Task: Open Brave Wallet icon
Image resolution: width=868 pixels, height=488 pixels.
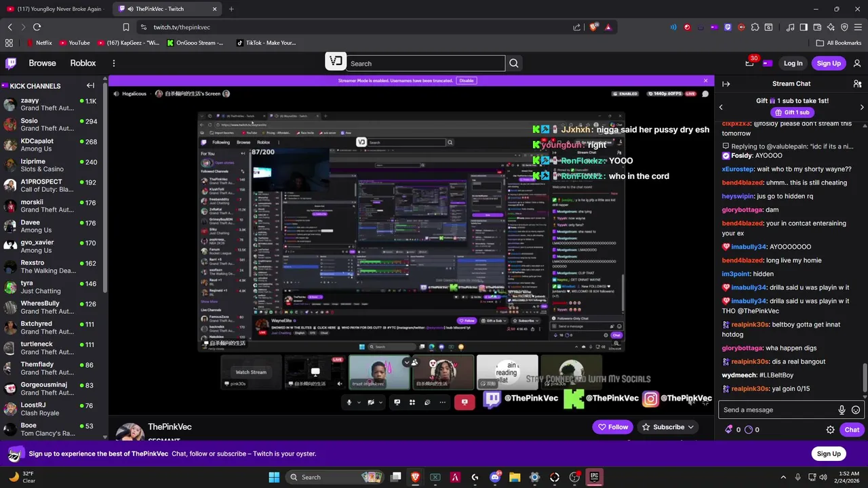Action: [816, 27]
